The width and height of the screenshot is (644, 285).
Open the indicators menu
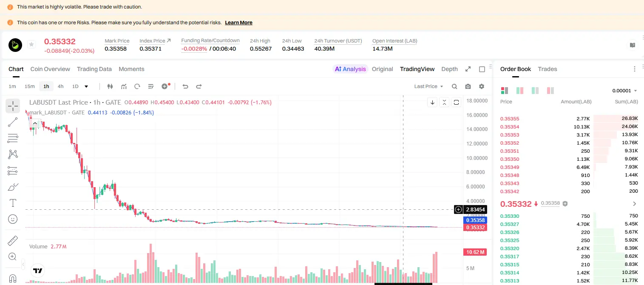click(124, 86)
